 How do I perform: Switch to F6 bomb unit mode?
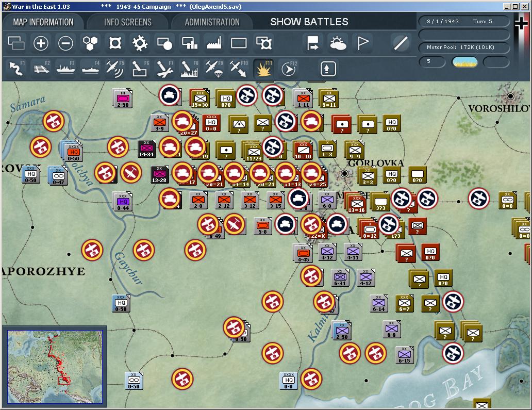(x=140, y=69)
